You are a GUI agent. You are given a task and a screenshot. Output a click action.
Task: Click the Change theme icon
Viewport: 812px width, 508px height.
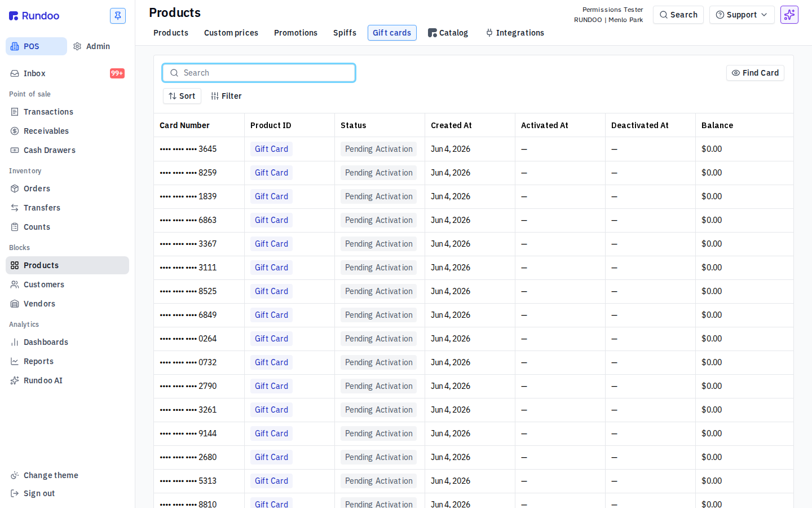tap(15, 475)
